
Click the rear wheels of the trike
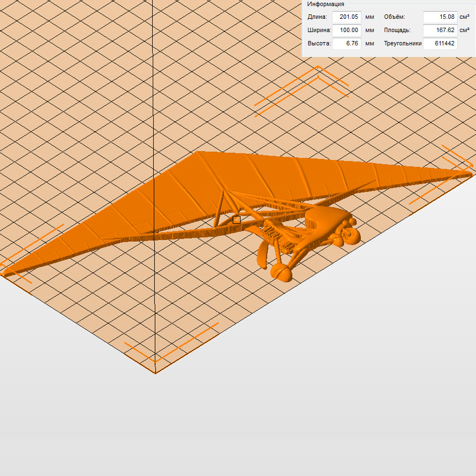point(351,235)
